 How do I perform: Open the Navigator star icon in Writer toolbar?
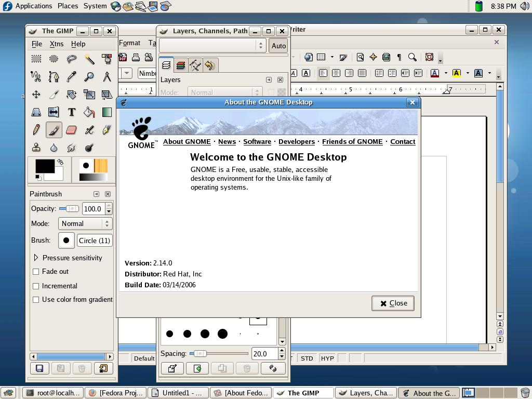click(373, 57)
